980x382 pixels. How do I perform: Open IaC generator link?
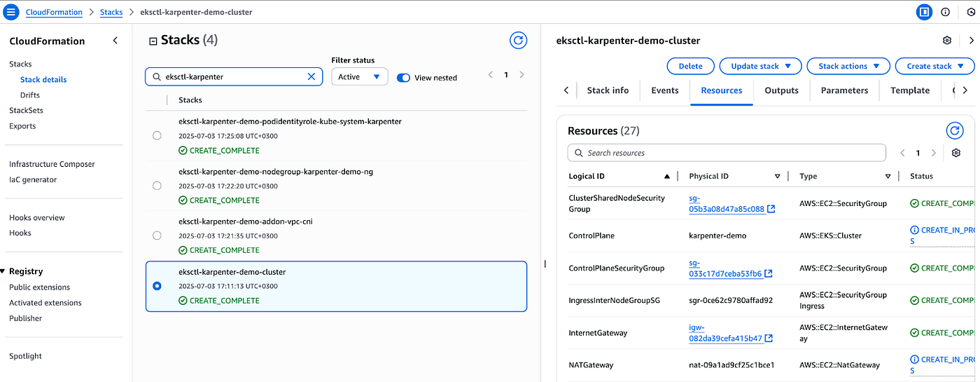tap(33, 179)
